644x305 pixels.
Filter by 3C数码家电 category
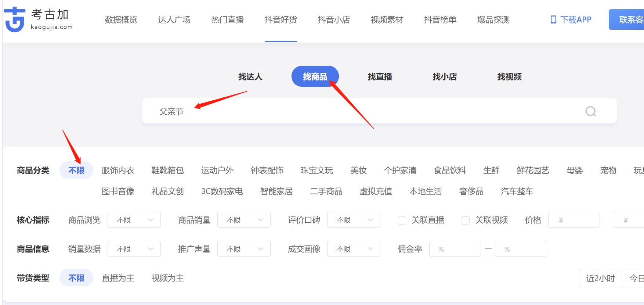(x=222, y=191)
